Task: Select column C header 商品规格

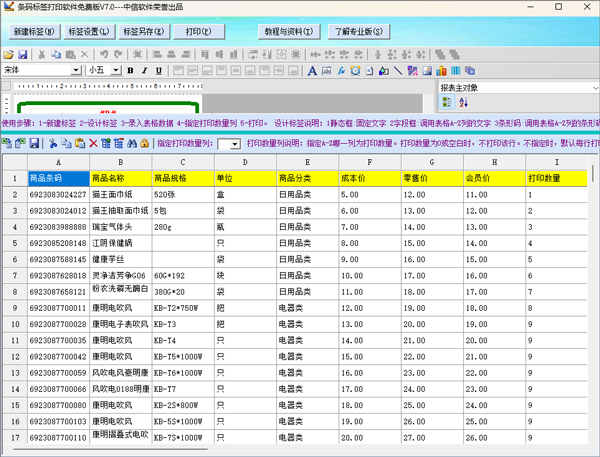Action: pos(181,178)
